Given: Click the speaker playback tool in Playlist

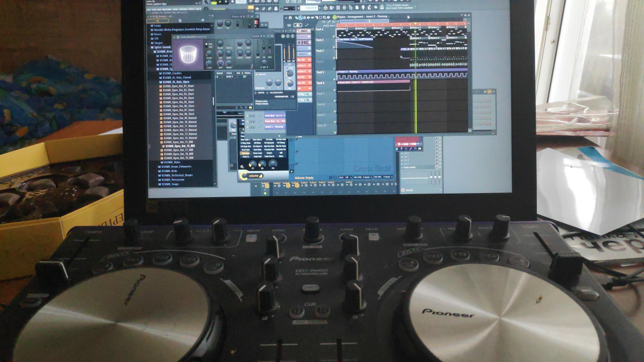Looking at the screenshot, I should (x=329, y=17).
